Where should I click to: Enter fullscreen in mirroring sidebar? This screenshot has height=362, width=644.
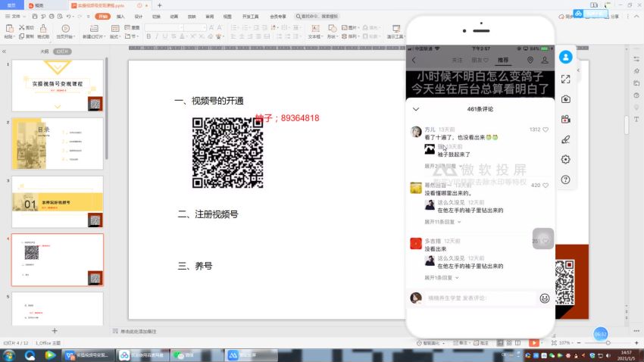(565, 80)
